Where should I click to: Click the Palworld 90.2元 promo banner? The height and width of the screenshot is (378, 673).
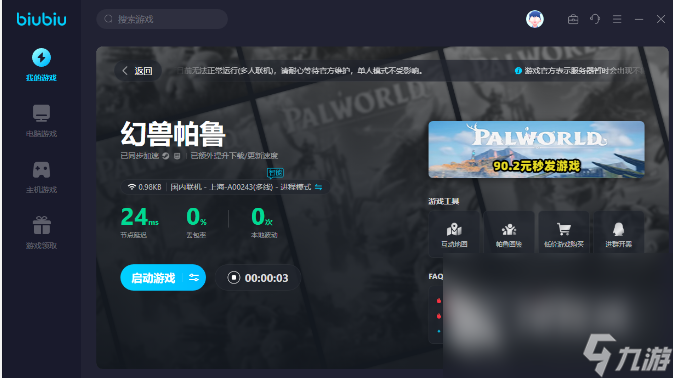point(537,149)
